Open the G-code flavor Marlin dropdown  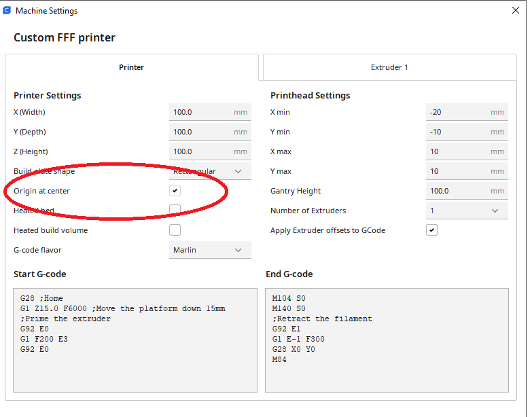[x=210, y=250]
